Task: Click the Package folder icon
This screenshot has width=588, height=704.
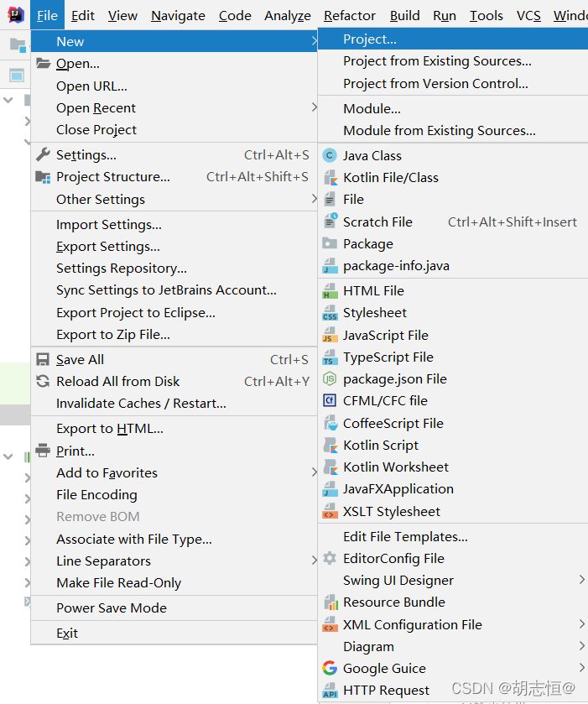Action: (330, 243)
